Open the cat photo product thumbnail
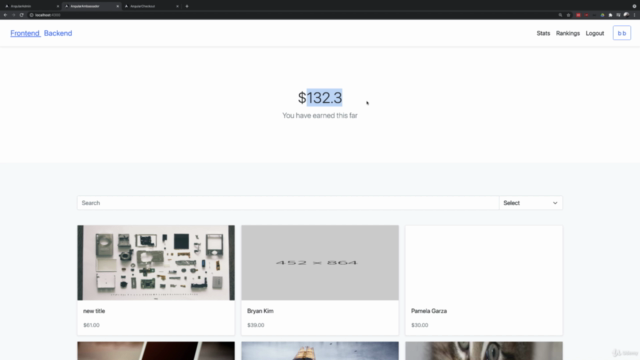Image resolution: width=640 pixels, height=360 pixels. [x=484, y=351]
